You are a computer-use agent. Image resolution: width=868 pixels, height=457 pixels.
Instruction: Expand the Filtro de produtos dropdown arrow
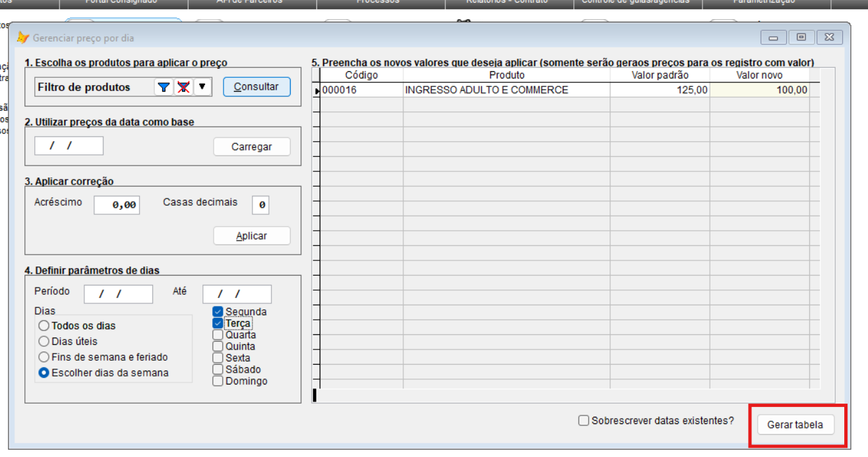[202, 87]
